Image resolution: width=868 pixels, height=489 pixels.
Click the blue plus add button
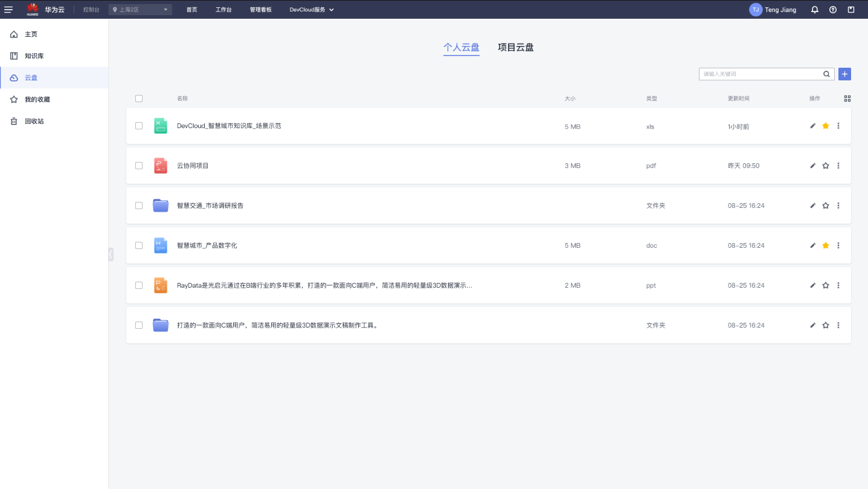844,74
